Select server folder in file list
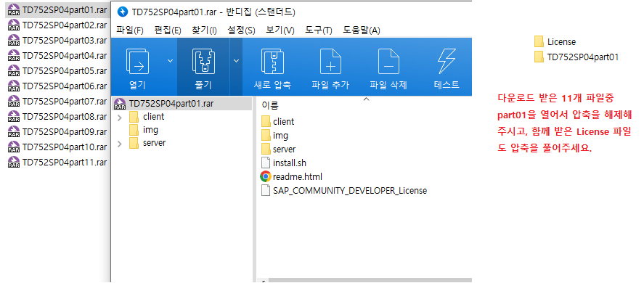 pos(279,149)
